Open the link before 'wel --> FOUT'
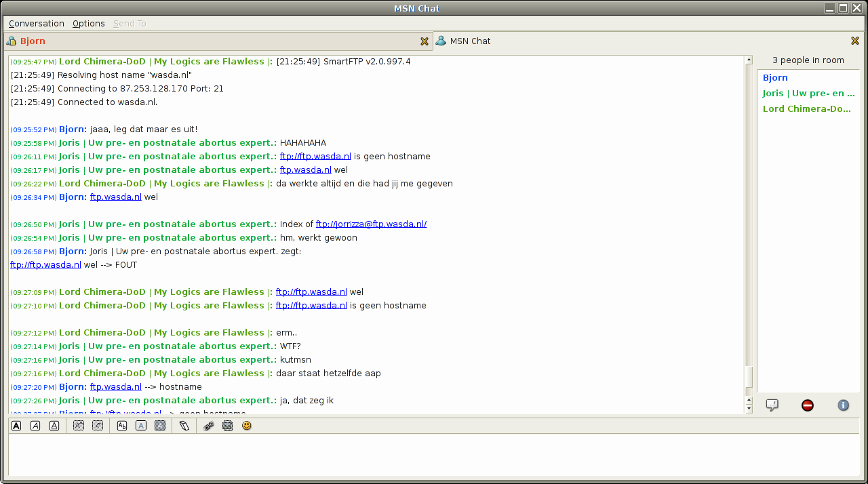This screenshot has height=484, width=868. tap(45, 265)
